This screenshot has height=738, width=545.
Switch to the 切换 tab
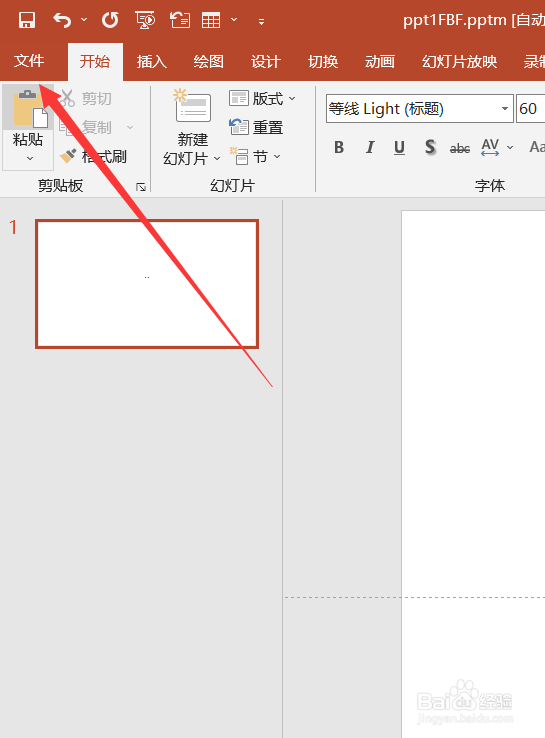[323, 62]
